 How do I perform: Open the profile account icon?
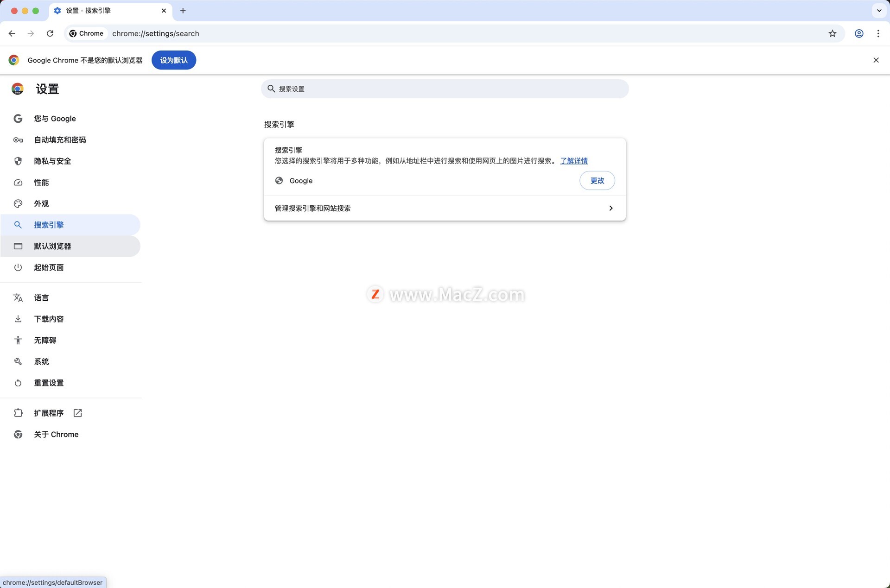pos(859,33)
